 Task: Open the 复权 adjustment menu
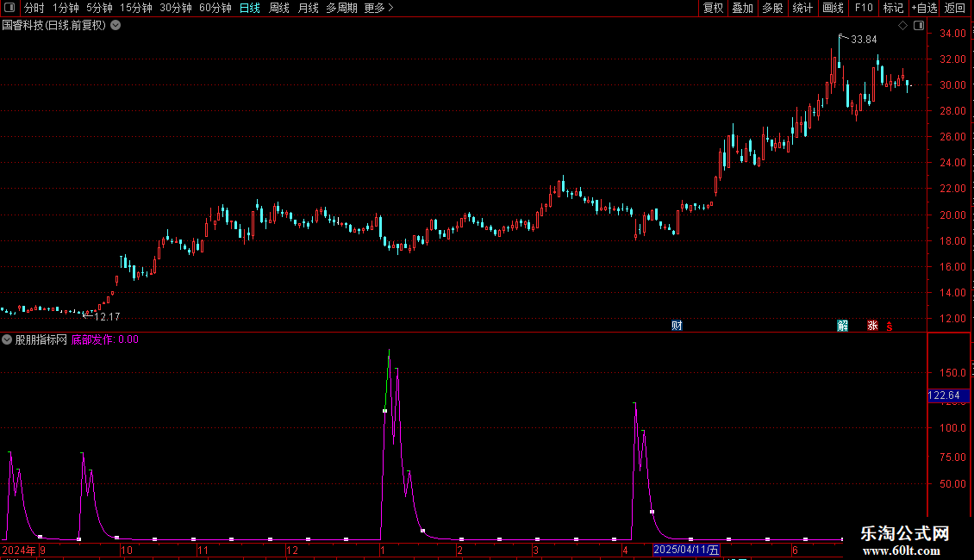(x=713, y=8)
